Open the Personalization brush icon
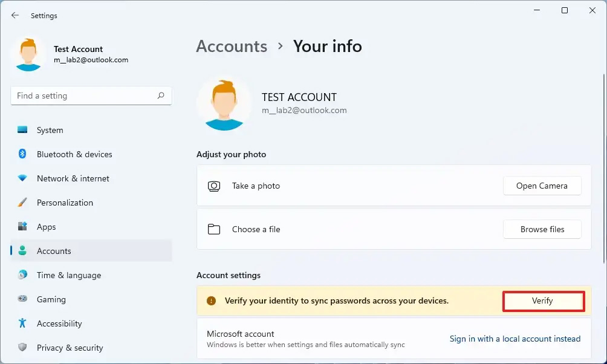This screenshot has width=607, height=364. (21, 203)
